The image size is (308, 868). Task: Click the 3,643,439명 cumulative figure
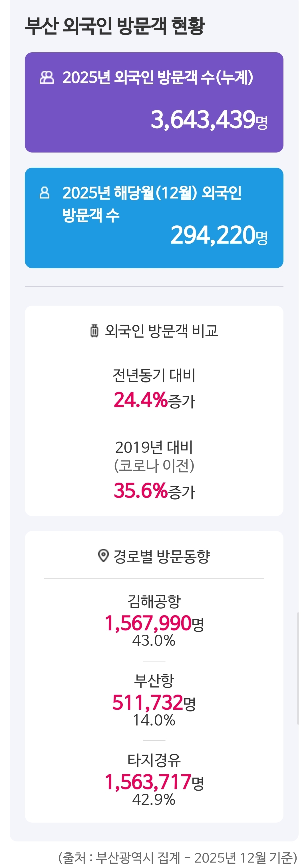pos(209,120)
